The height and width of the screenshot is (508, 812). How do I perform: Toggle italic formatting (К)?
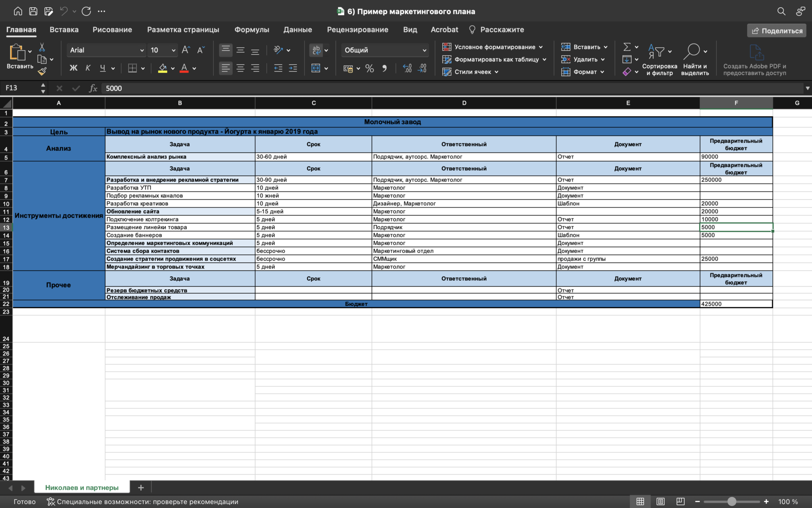(87, 68)
